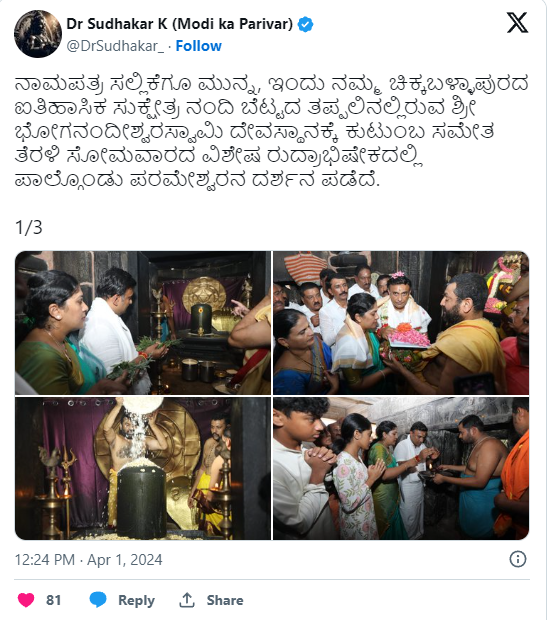Click the 81 likes count

pyautogui.click(x=53, y=600)
